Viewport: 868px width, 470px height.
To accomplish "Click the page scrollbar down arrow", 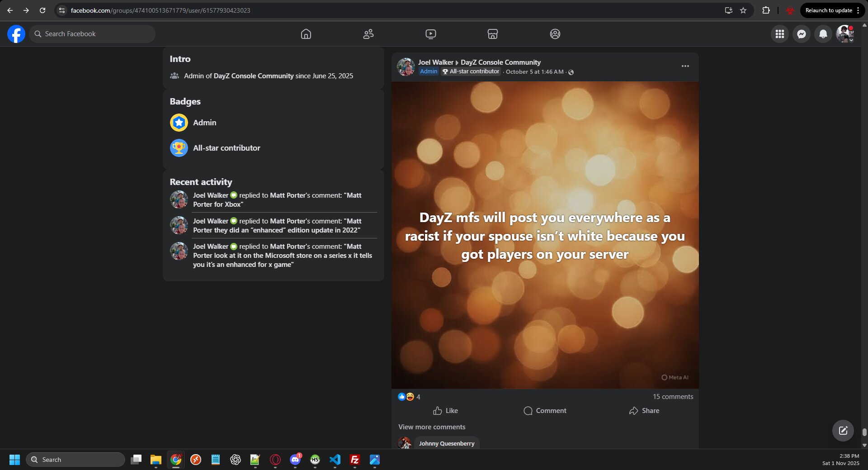I will click(x=864, y=445).
